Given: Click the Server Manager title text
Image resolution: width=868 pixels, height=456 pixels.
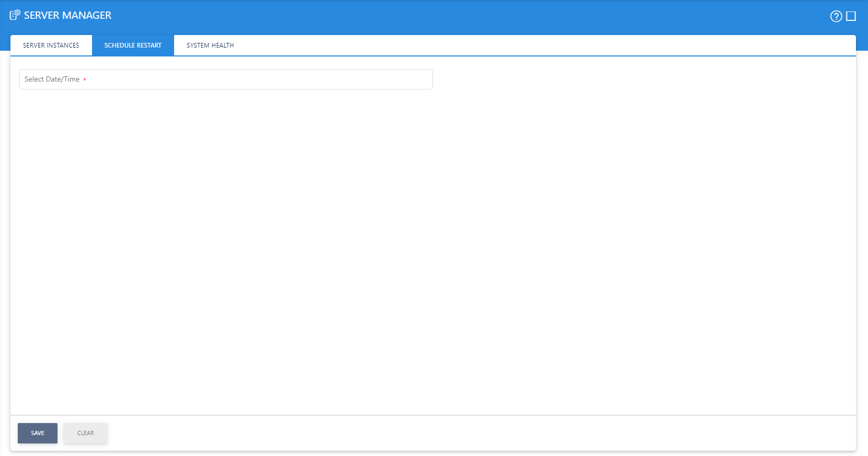Looking at the screenshot, I should pos(67,15).
